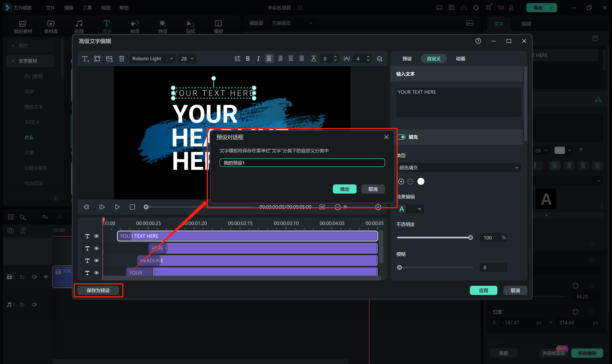Click the 保存为预设 button
The height and width of the screenshot is (364, 612).
point(98,290)
